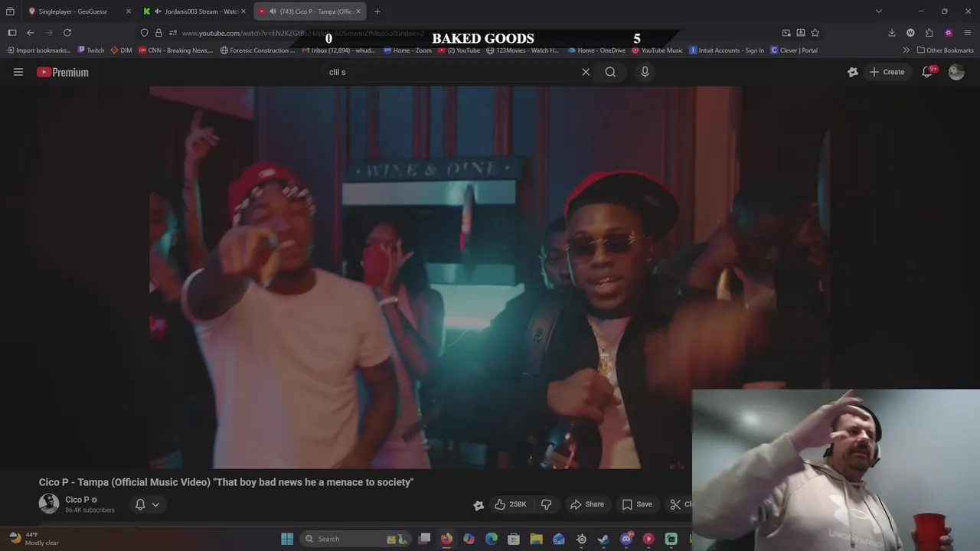Click the sparkle icon beside Create
The width and height of the screenshot is (980, 551).
coord(853,72)
